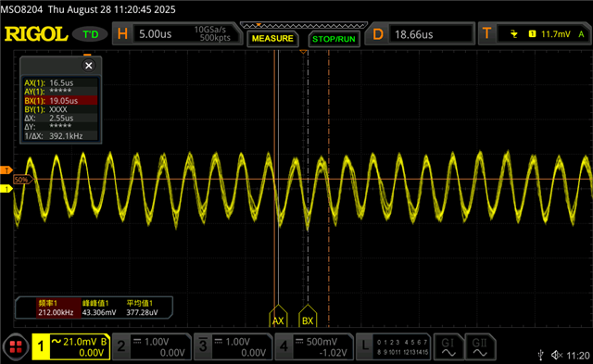Screen dimensions: 593x364
Task: Click the muted speaker icon
Action: pos(557,355)
